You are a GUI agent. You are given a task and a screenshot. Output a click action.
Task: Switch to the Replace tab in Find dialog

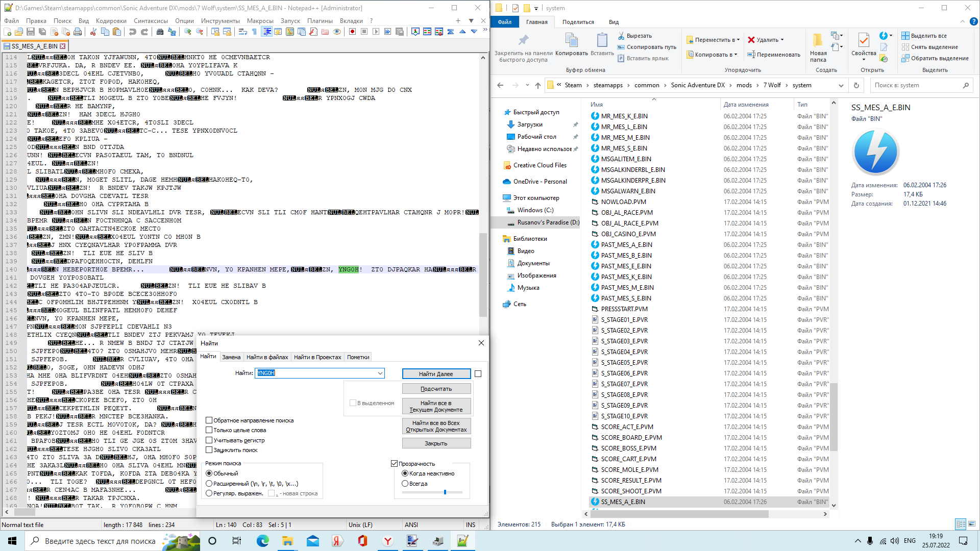click(231, 357)
